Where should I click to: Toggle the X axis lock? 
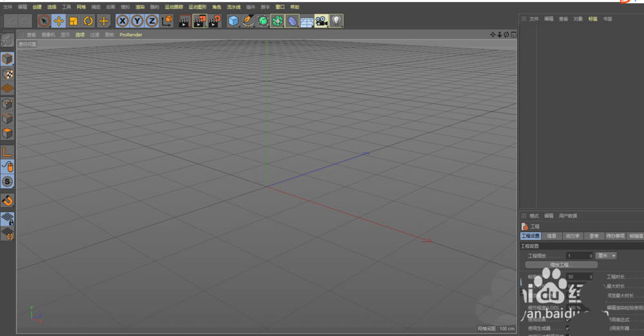coord(122,21)
